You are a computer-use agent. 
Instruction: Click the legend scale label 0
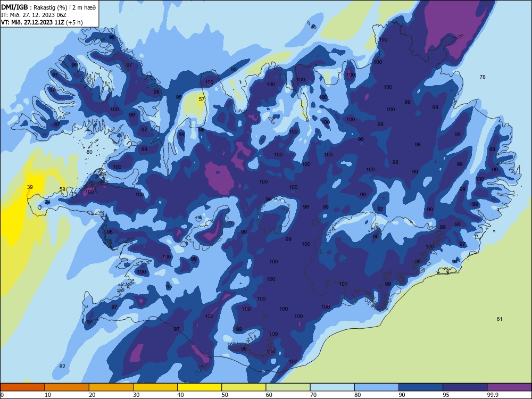pyautogui.click(x=2, y=395)
